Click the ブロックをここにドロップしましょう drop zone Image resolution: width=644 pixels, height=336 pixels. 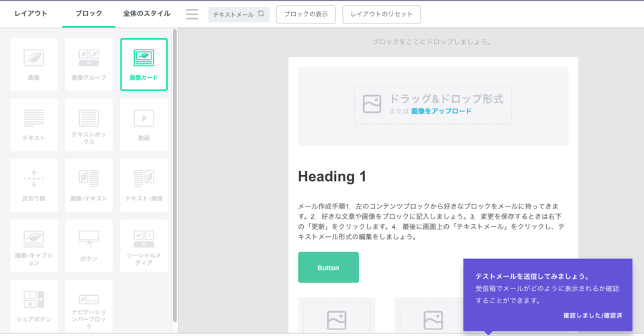[x=431, y=42]
